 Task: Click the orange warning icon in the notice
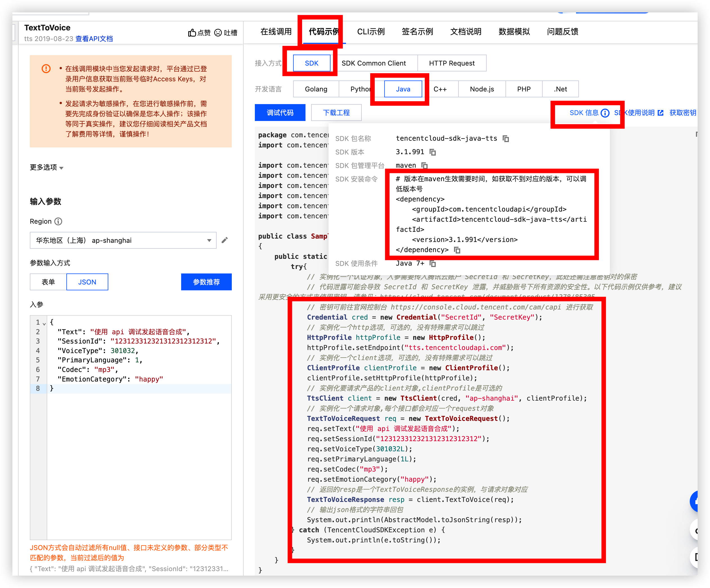pyautogui.click(x=46, y=69)
